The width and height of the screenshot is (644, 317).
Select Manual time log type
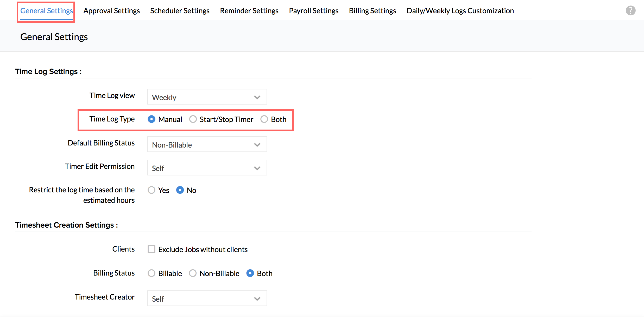pos(151,119)
